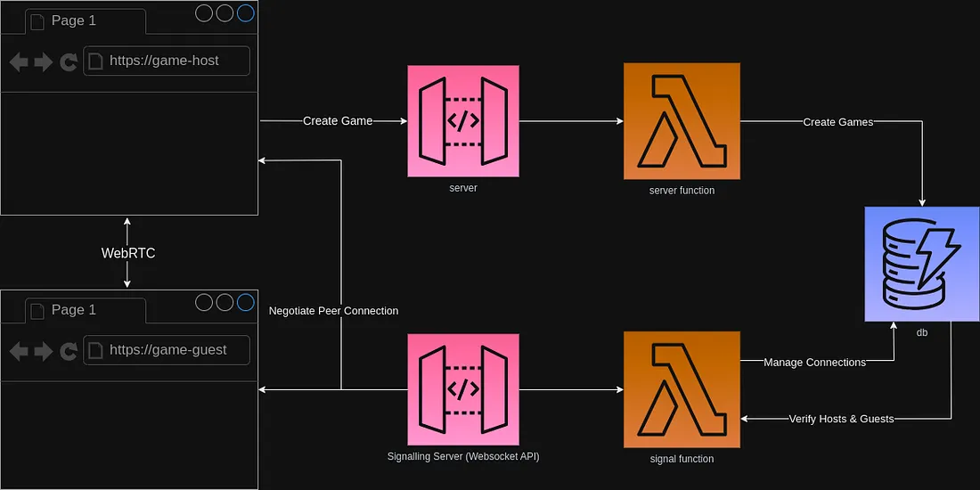Screen dimensions: 980x490
Task: Click the back arrow in game-host browser
Action: tap(19, 61)
